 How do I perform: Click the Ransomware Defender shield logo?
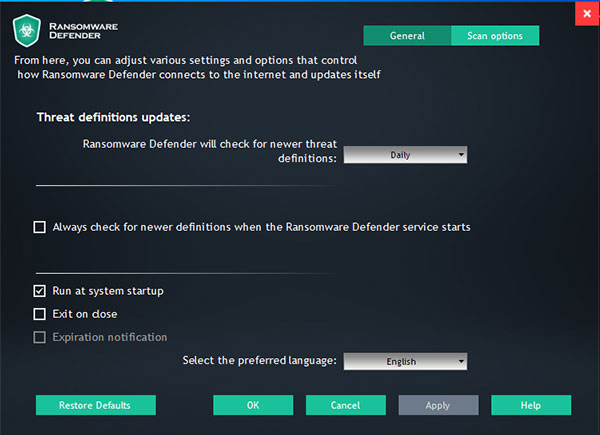(26, 31)
